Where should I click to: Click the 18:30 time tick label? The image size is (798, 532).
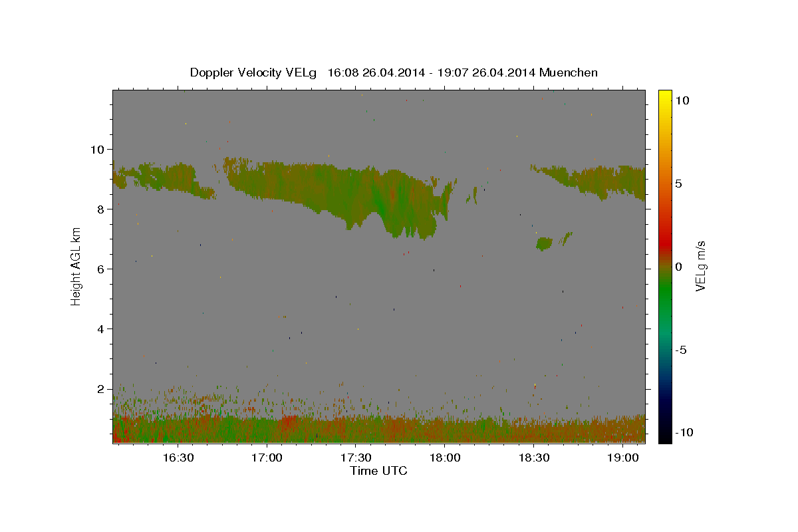pyautogui.click(x=533, y=458)
